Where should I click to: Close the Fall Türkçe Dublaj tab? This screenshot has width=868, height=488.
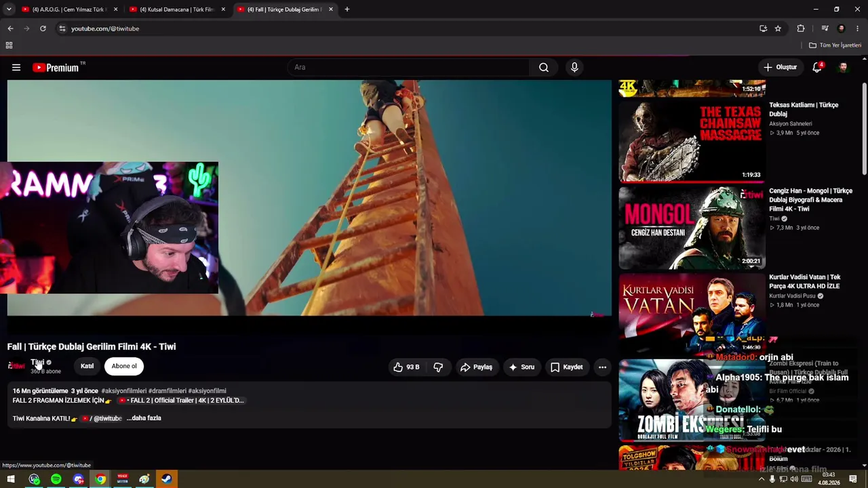(x=331, y=9)
